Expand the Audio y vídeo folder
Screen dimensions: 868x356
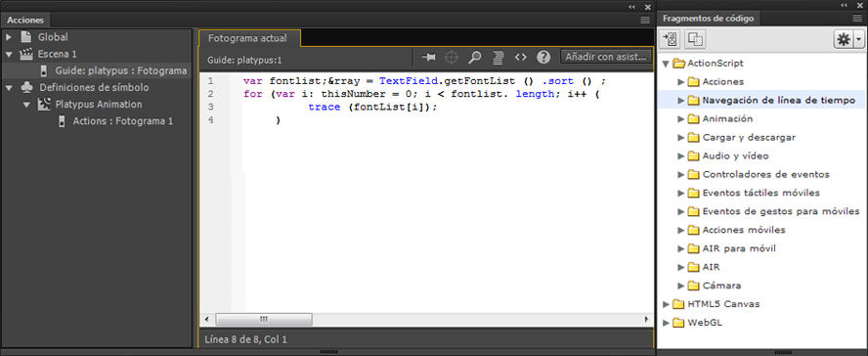coord(681,156)
